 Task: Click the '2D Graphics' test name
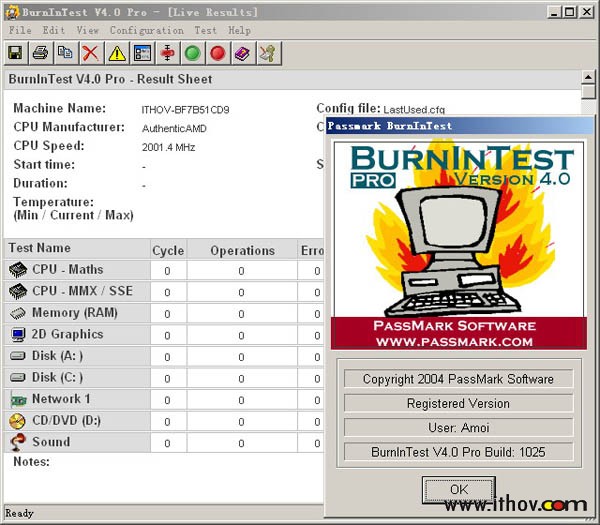click(x=67, y=334)
